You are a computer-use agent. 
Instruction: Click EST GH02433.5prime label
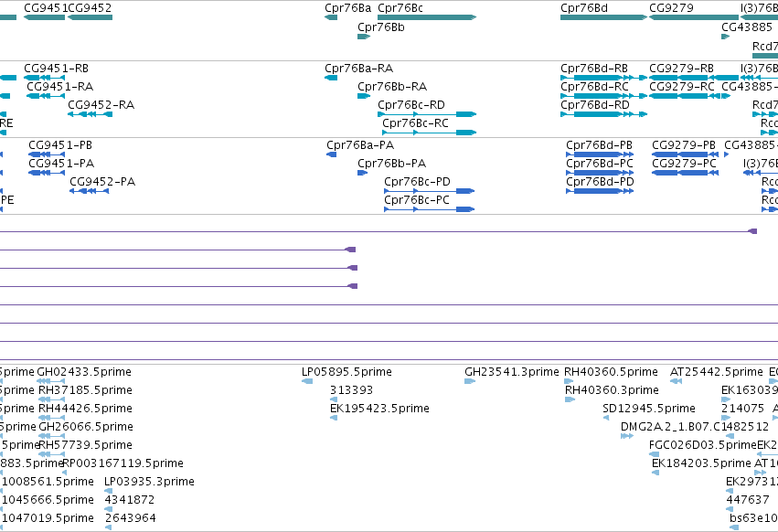point(84,372)
